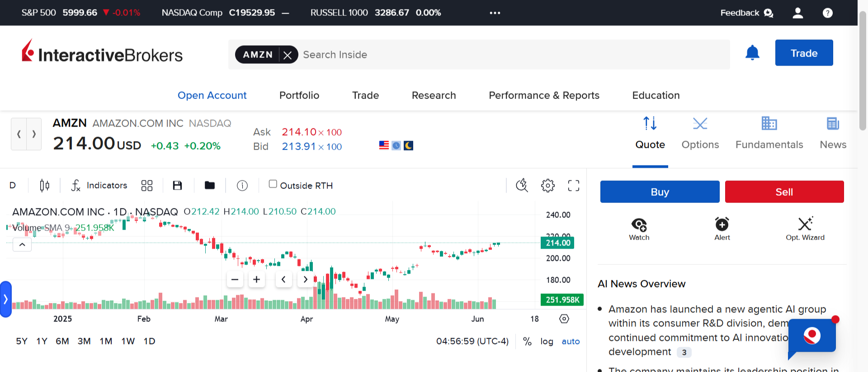The height and width of the screenshot is (372, 868).
Task: Enable the Outside RTH checkbox
Action: [x=273, y=184]
